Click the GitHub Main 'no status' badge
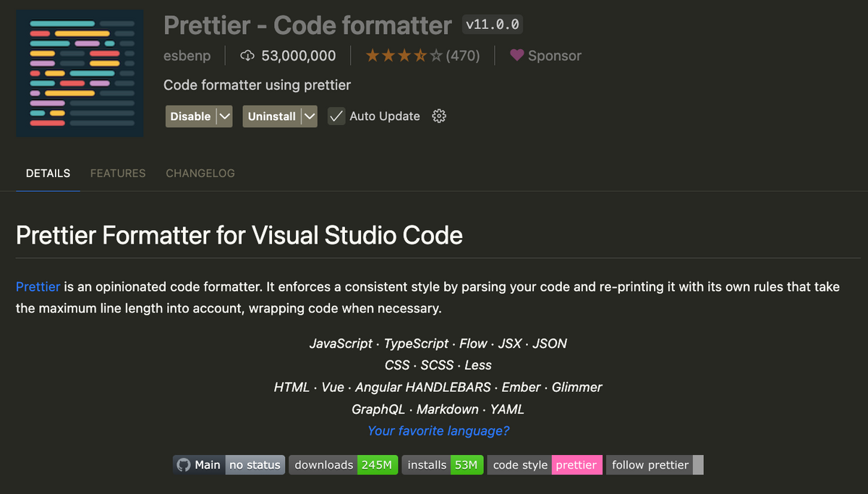868x494 pixels. (x=229, y=465)
